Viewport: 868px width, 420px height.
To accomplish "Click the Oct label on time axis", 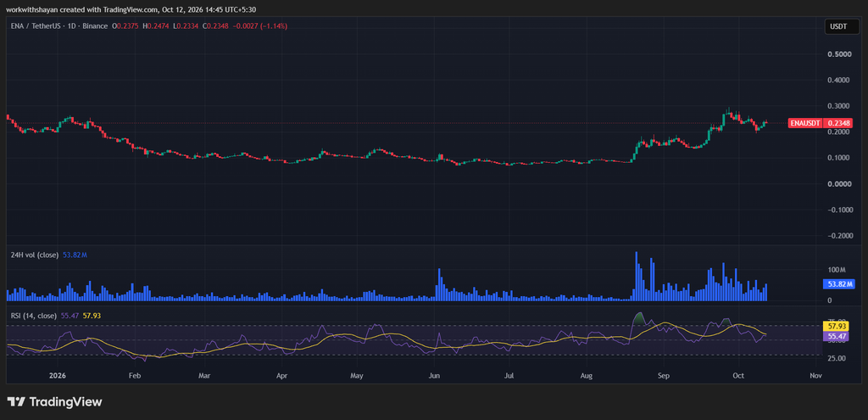I will point(738,376).
